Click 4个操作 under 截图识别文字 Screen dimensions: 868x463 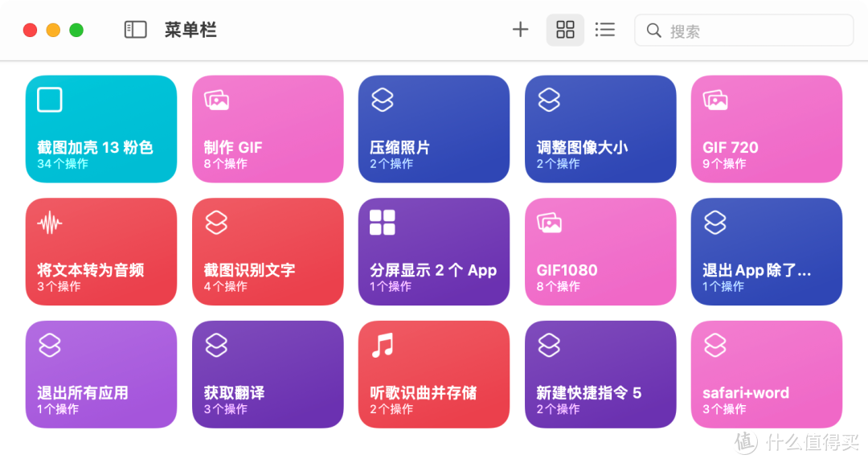(x=225, y=287)
